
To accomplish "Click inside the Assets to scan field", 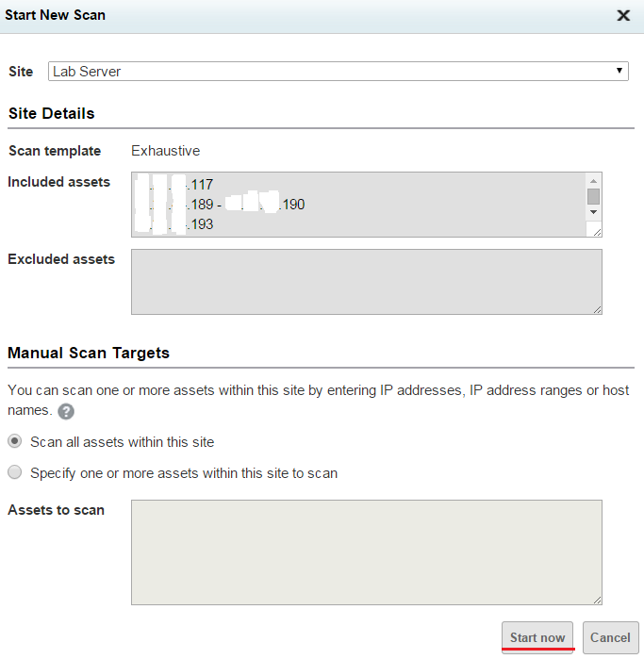I will coord(366,552).
